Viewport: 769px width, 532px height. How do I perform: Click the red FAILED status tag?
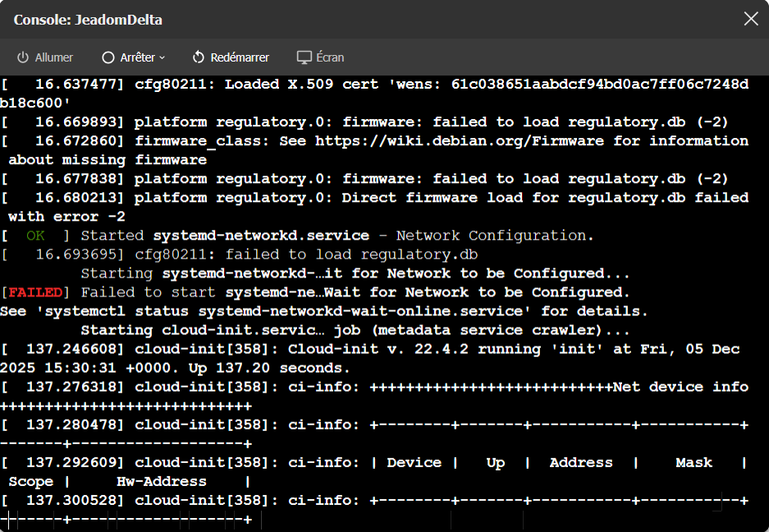point(35,292)
